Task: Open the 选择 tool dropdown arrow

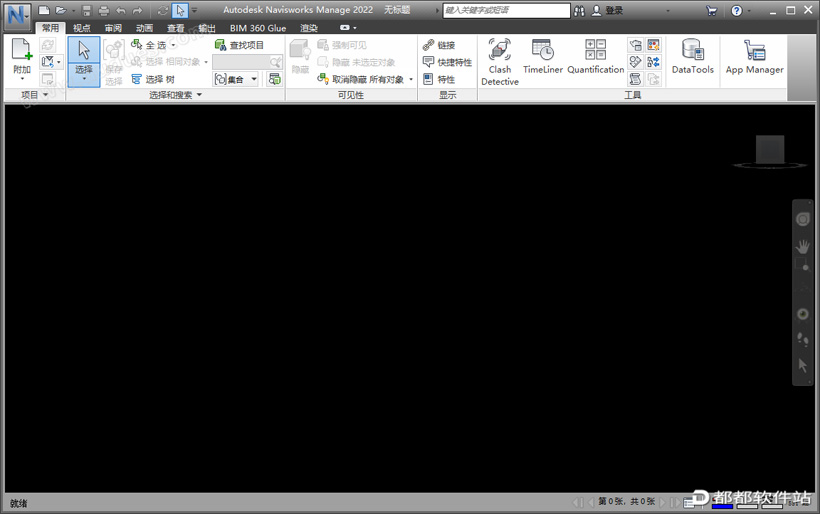Action: point(84,79)
